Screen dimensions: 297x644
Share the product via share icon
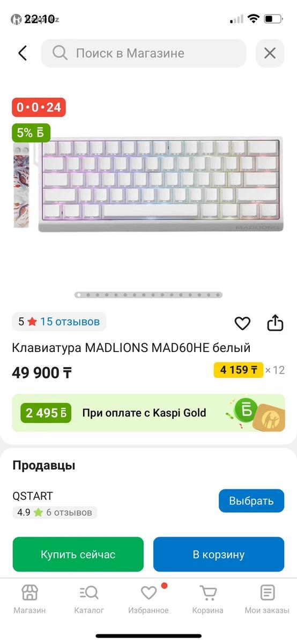(x=275, y=323)
